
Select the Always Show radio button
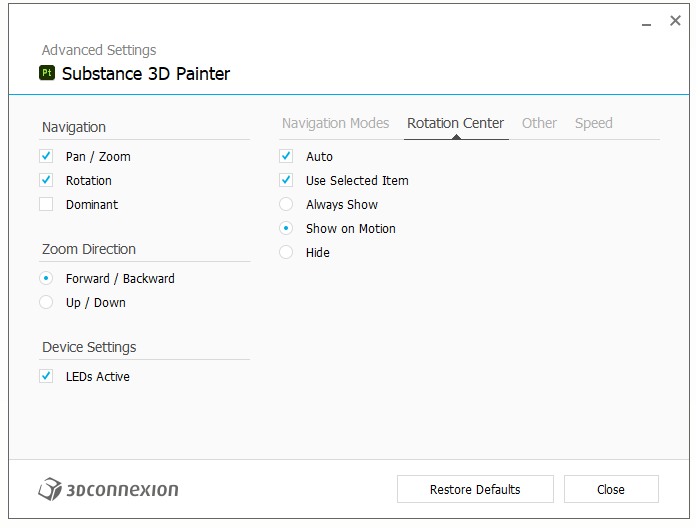286,205
